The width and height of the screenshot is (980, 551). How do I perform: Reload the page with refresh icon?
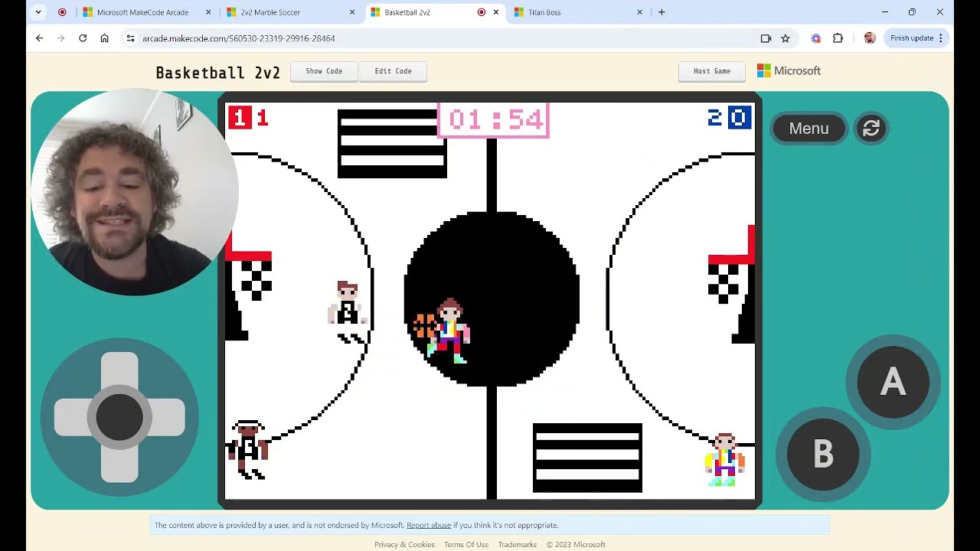(83, 38)
